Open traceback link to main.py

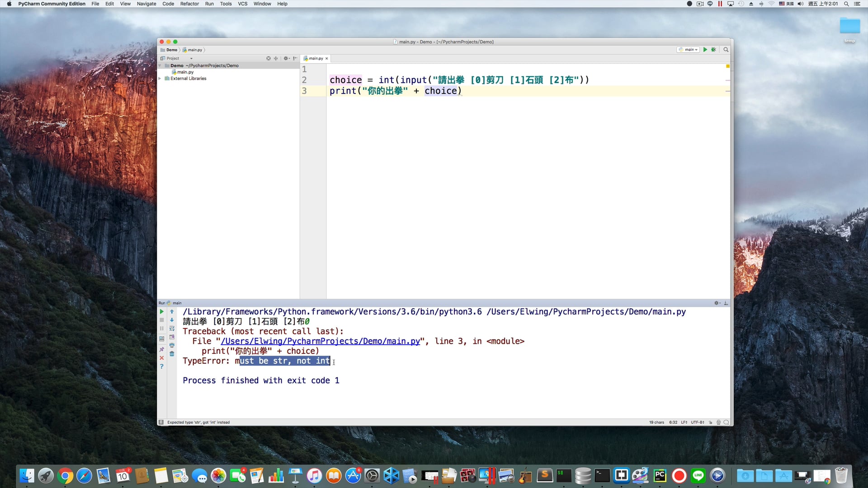point(320,342)
